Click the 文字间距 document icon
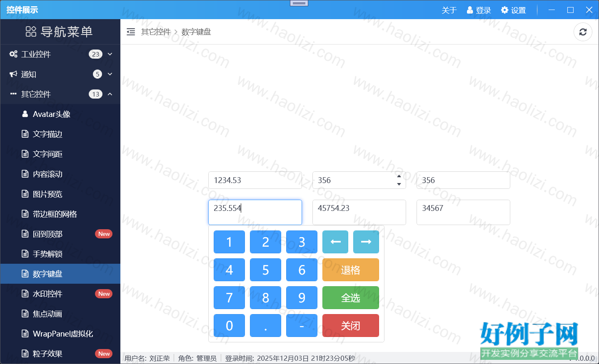 point(25,154)
